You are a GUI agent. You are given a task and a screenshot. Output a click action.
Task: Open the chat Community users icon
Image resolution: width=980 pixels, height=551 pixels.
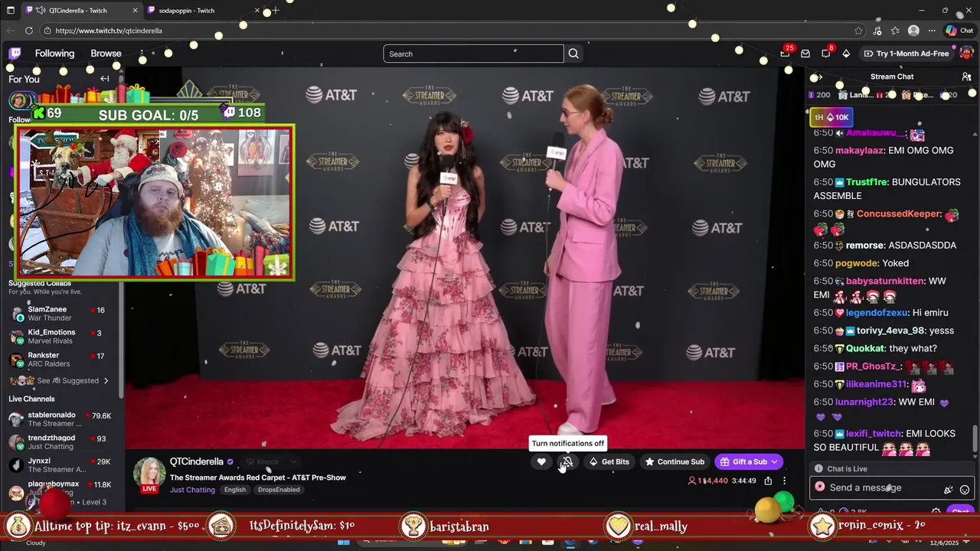pyautogui.click(x=966, y=77)
